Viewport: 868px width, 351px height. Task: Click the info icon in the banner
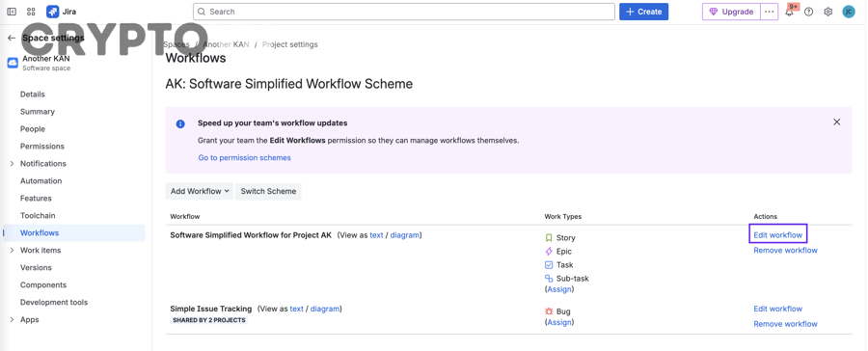(180, 123)
